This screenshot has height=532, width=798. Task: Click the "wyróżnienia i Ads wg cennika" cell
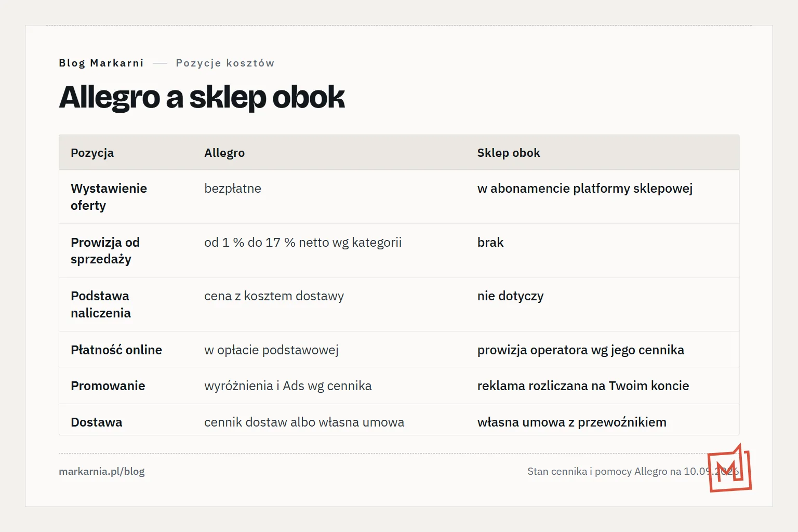(x=288, y=386)
